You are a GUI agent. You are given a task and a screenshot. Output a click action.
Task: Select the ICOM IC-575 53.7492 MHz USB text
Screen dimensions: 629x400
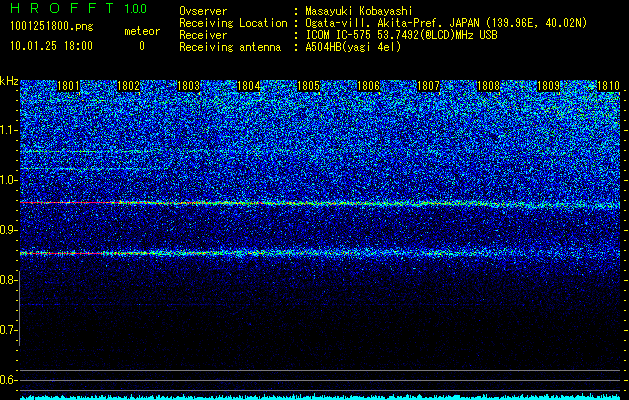click(x=401, y=35)
